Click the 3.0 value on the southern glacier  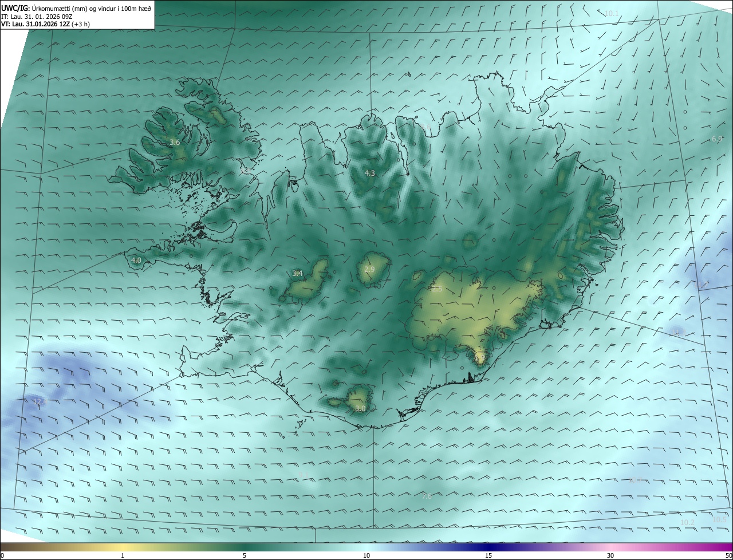pos(360,408)
